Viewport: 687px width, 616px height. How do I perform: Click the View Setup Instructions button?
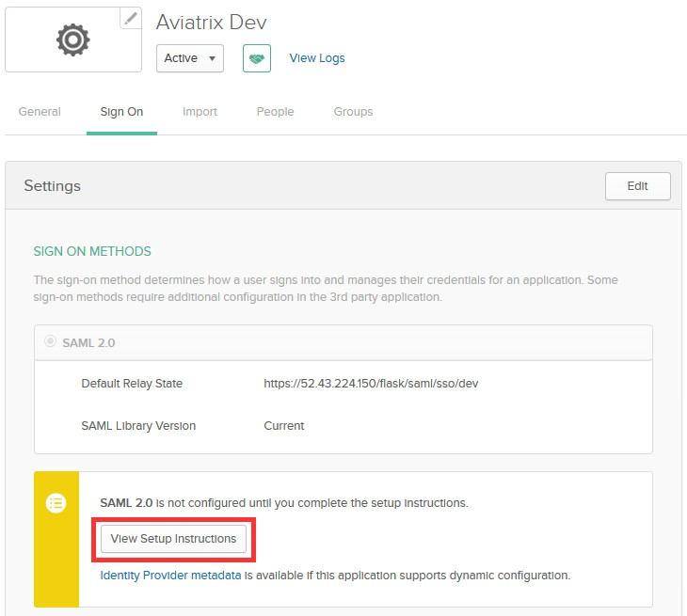pyautogui.click(x=173, y=539)
